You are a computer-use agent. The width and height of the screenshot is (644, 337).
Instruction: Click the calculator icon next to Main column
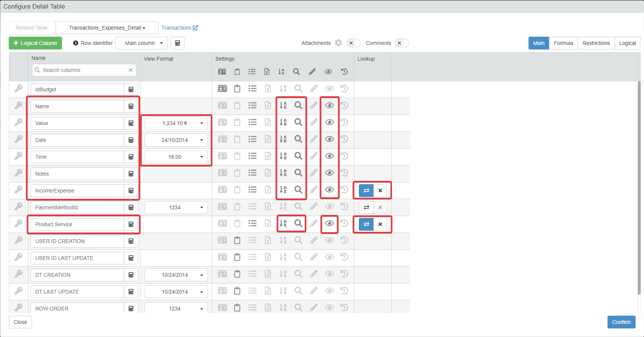(177, 43)
